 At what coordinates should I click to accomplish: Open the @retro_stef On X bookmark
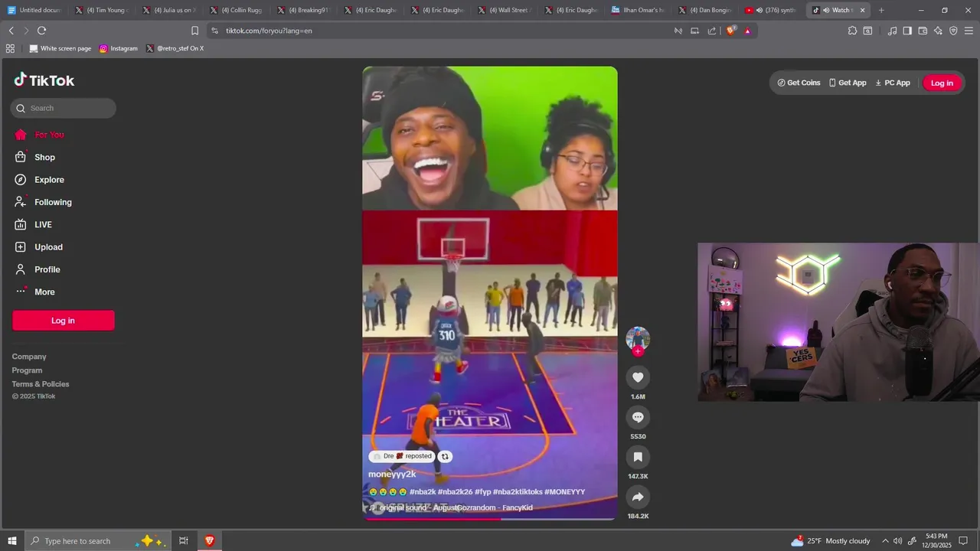(x=175, y=48)
